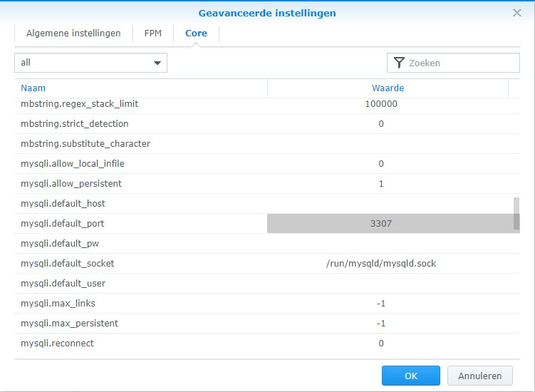Click the vertical scrollbar thumb

(516, 214)
